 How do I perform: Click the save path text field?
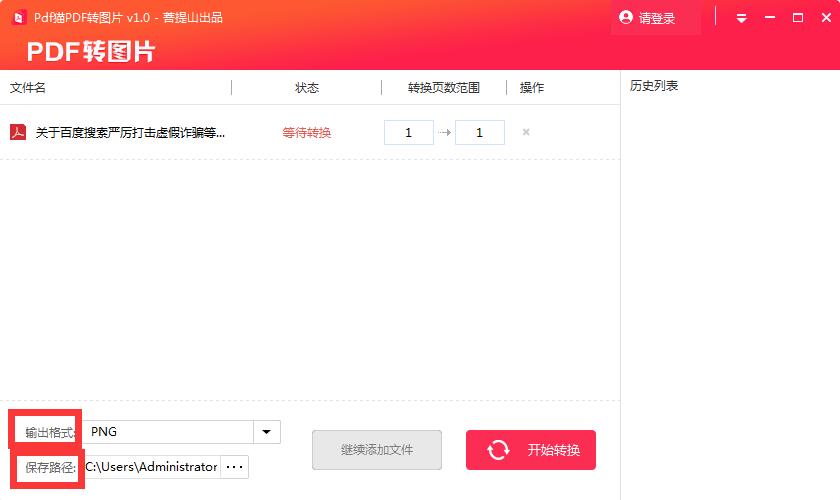pos(151,467)
